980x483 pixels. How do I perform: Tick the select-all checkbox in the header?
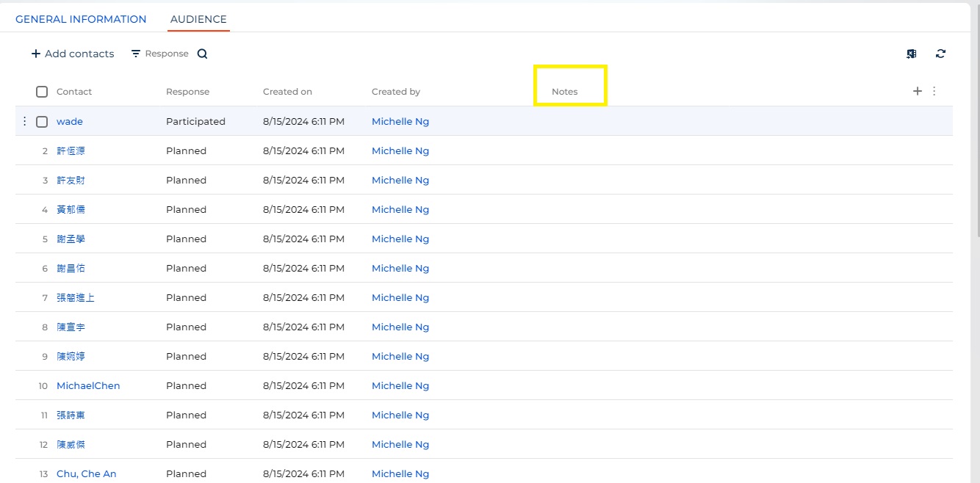[42, 92]
